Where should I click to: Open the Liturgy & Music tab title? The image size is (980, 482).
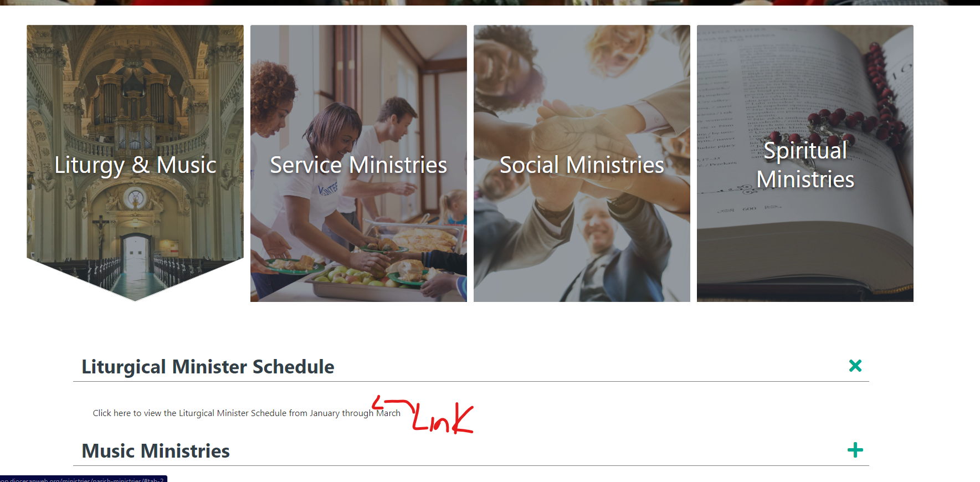tap(135, 165)
